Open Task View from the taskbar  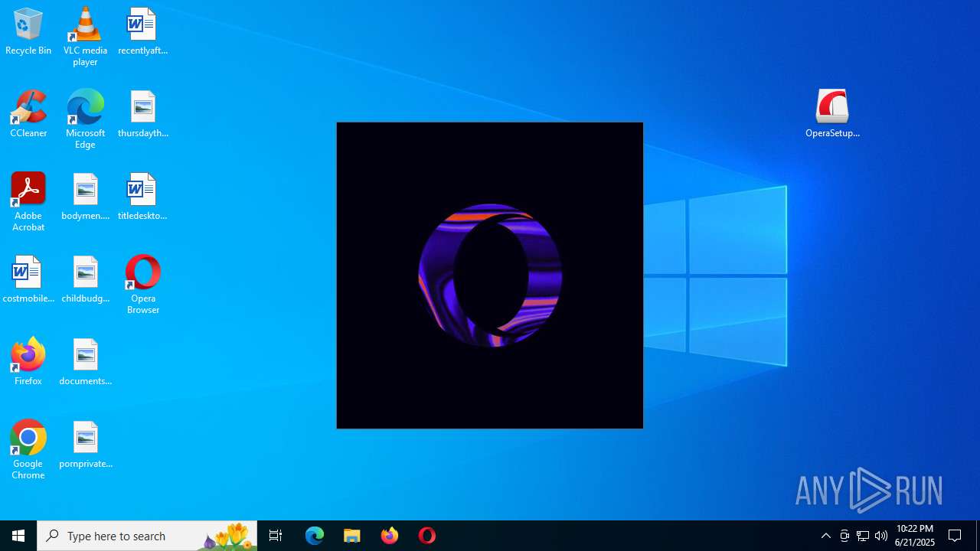(276, 536)
